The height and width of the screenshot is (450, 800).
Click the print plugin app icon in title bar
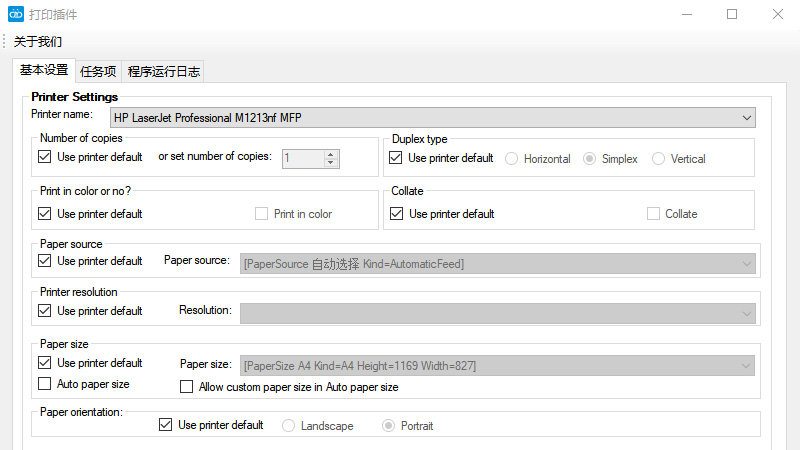click(x=16, y=15)
